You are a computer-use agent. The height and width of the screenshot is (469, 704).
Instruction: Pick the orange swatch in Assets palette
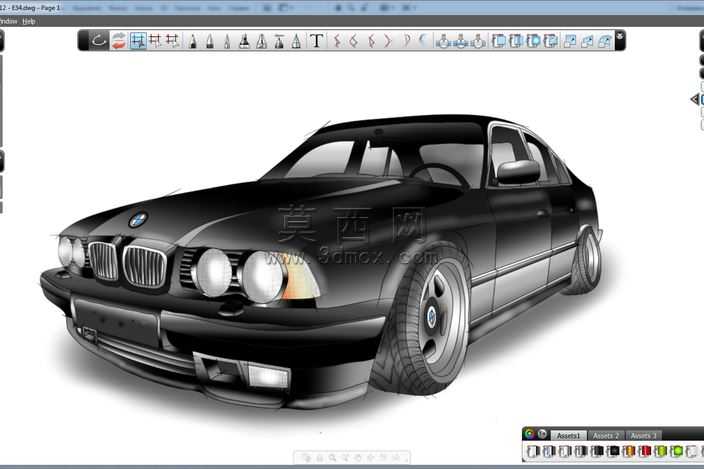pyautogui.click(x=629, y=451)
